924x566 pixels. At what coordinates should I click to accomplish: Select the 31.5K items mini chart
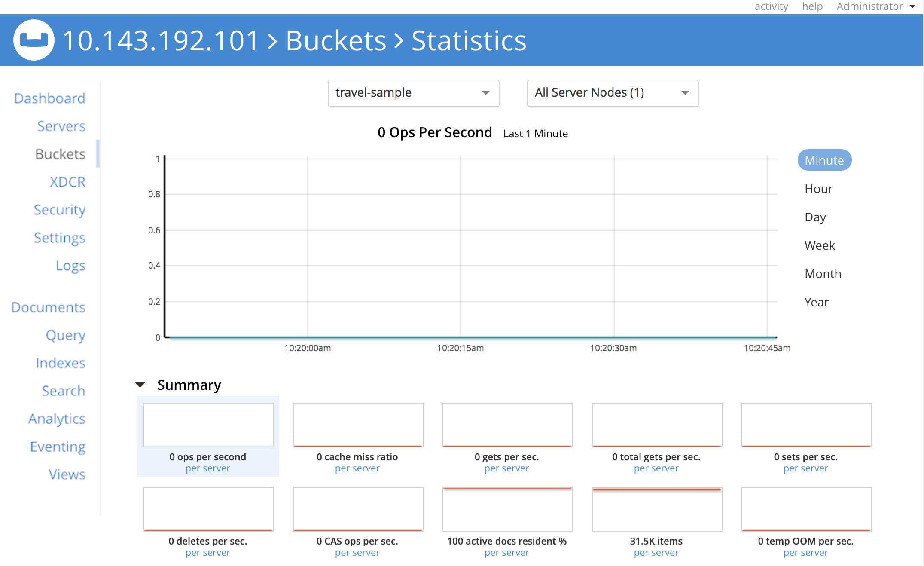coord(656,509)
